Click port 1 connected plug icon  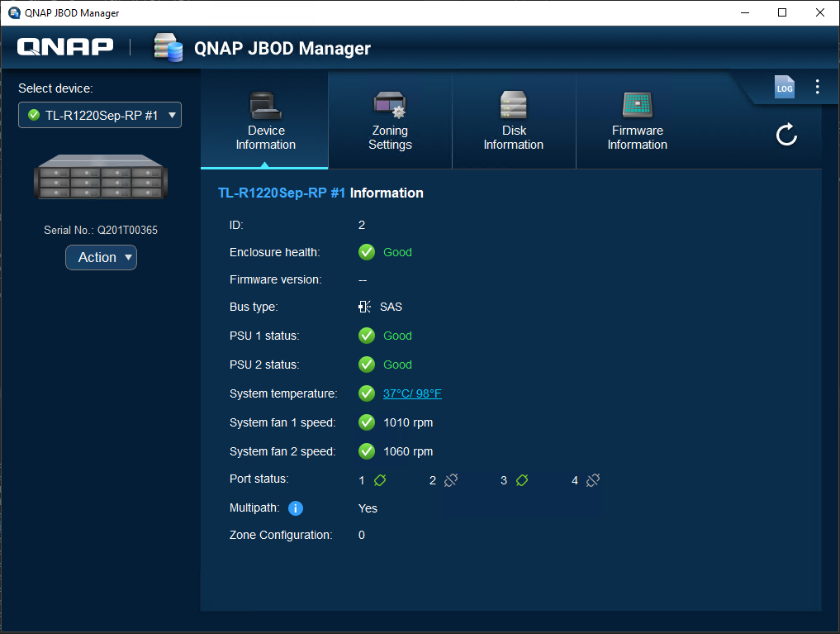(x=380, y=480)
